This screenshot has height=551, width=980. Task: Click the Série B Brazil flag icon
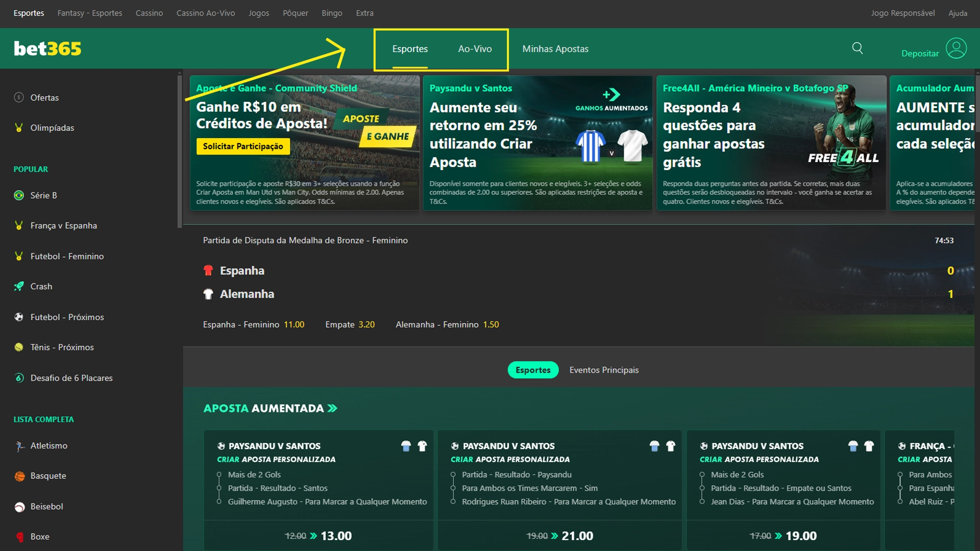[19, 195]
